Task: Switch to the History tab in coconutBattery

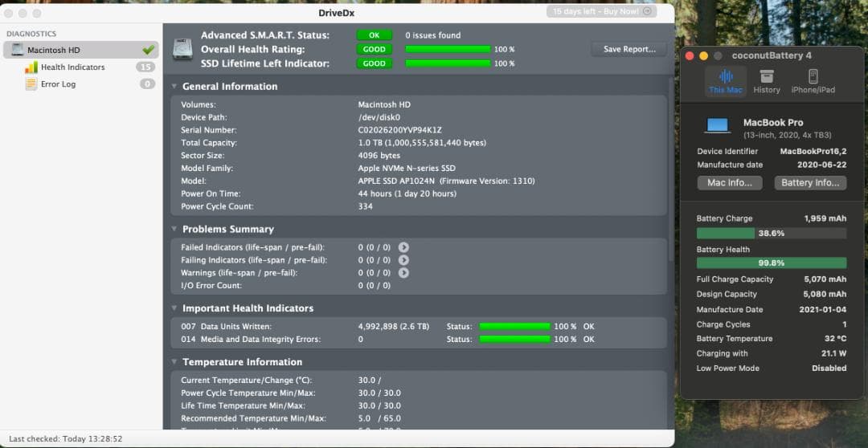Action: tap(767, 81)
